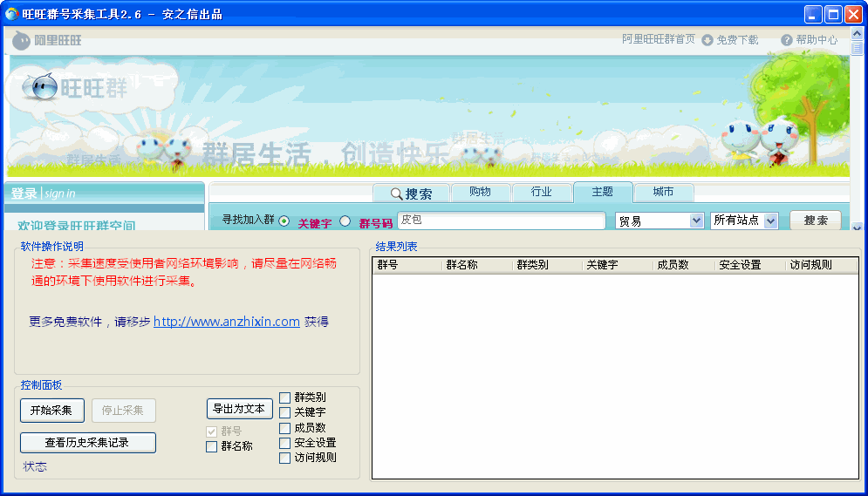This screenshot has height=496, width=868.
Task: Click the 导出为文本 export button
Action: [240, 409]
